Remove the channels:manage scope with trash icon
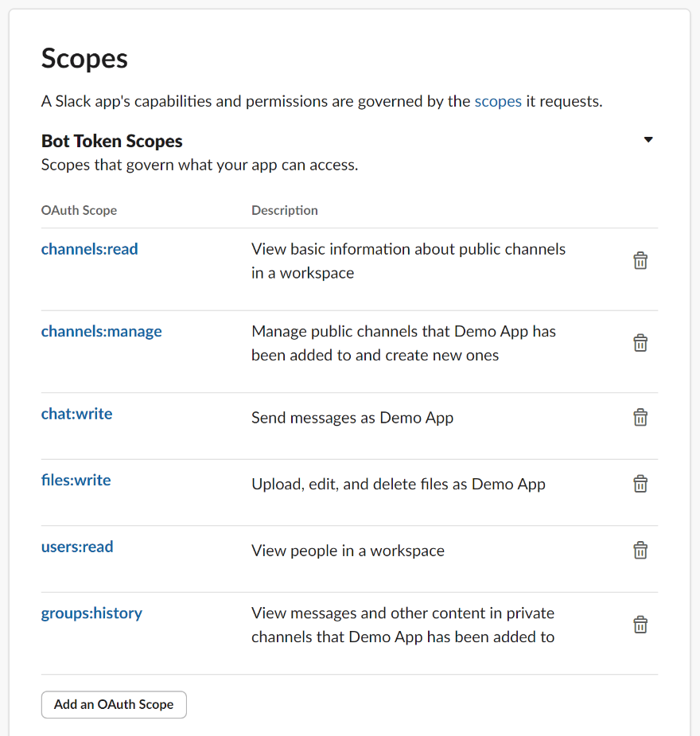700x736 pixels. 640,343
